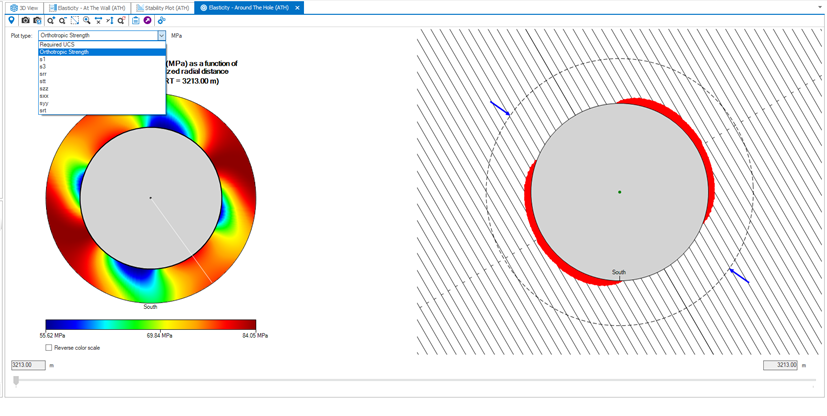The image size is (827, 416).
Task: Click the zoom in magnifier icon
Action: (x=51, y=20)
